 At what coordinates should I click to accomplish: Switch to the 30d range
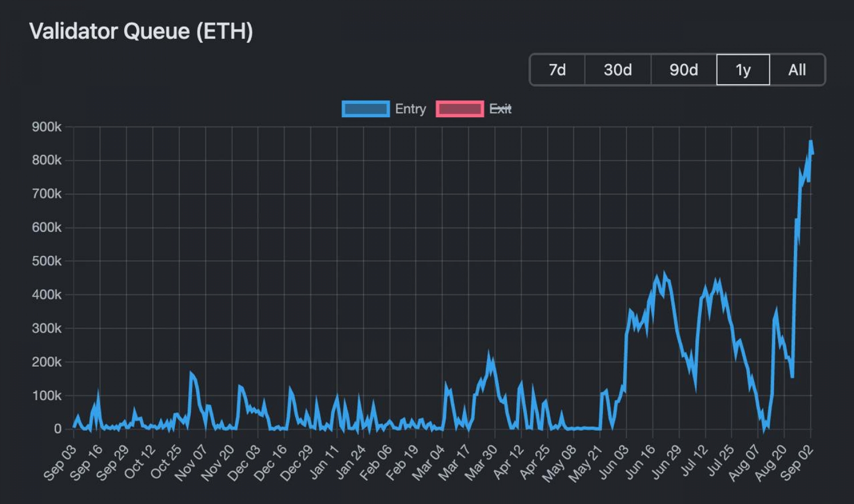(x=618, y=70)
